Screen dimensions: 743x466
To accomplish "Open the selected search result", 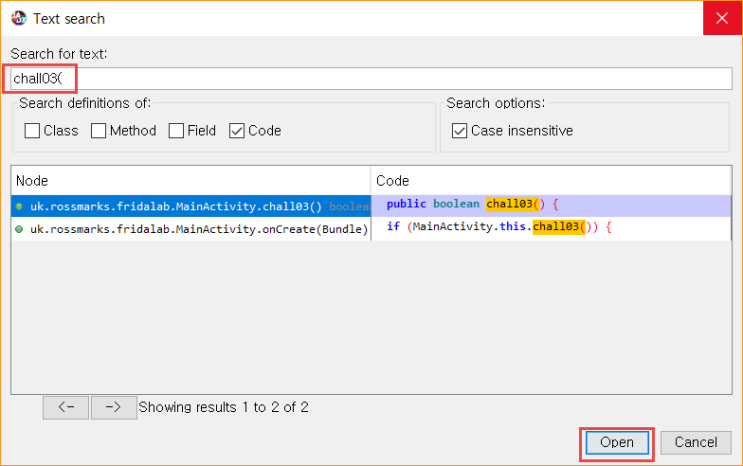I will pyautogui.click(x=617, y=443).
